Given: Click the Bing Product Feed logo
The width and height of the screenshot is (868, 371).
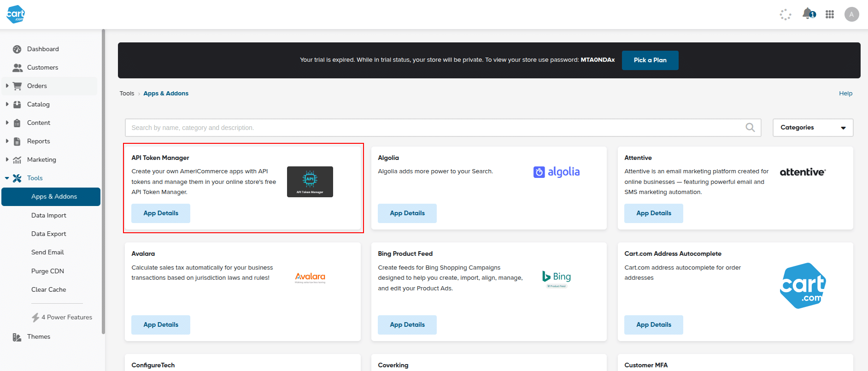Looking at the screenshot, I should 557,279.
